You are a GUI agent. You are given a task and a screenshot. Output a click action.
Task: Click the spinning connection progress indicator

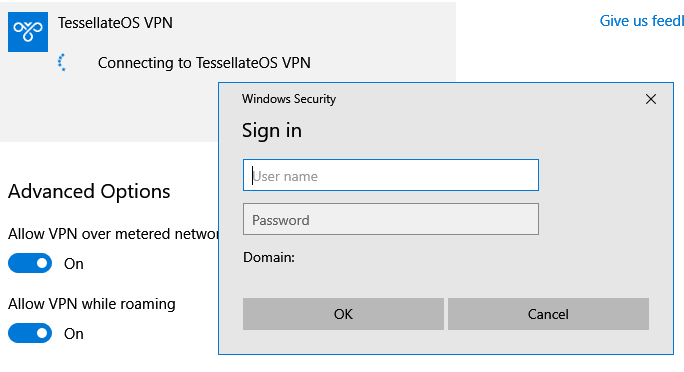pyautogui.click(x=62, y=62)
